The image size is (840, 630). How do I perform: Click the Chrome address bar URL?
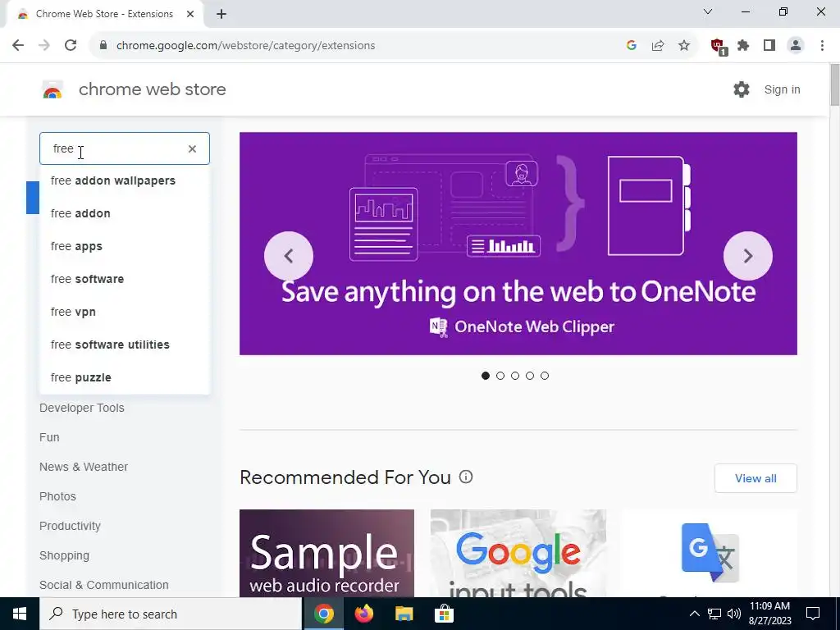click(x=245, y=46)
